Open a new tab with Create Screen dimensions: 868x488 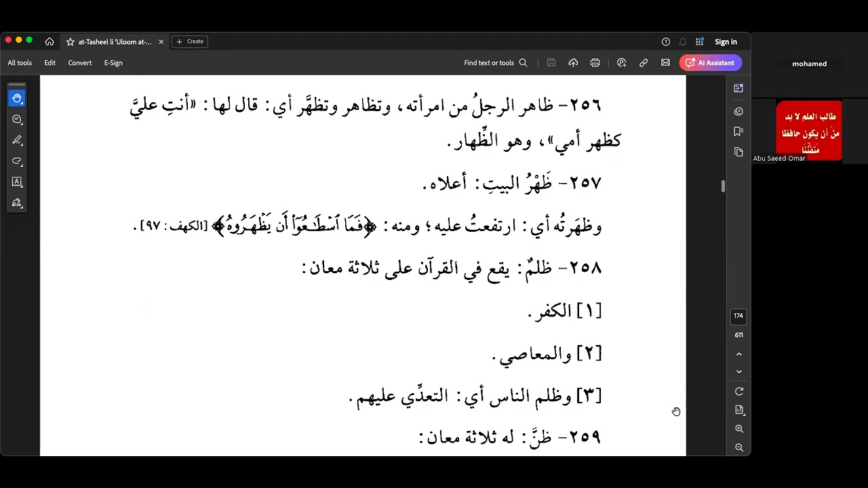(x=190, y=41)
